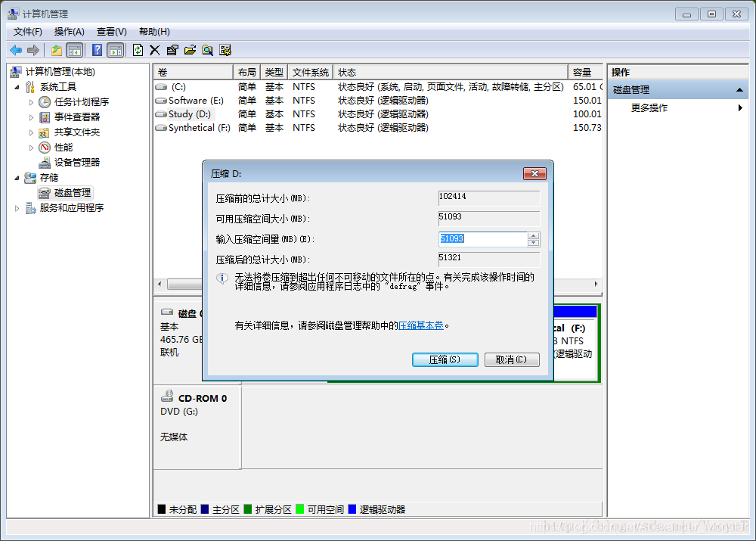Click the blue Help question mark icon
The width and height of the screenshot is (756, 541).
click(97, 50)
